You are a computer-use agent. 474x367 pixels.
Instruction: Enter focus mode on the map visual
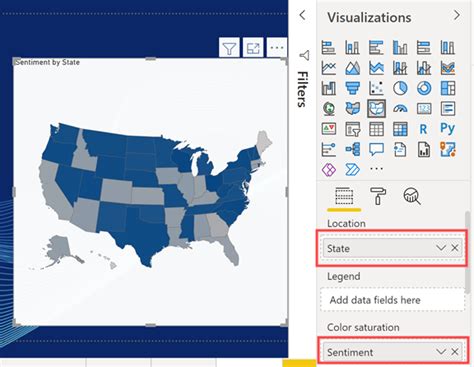(253, 48)
